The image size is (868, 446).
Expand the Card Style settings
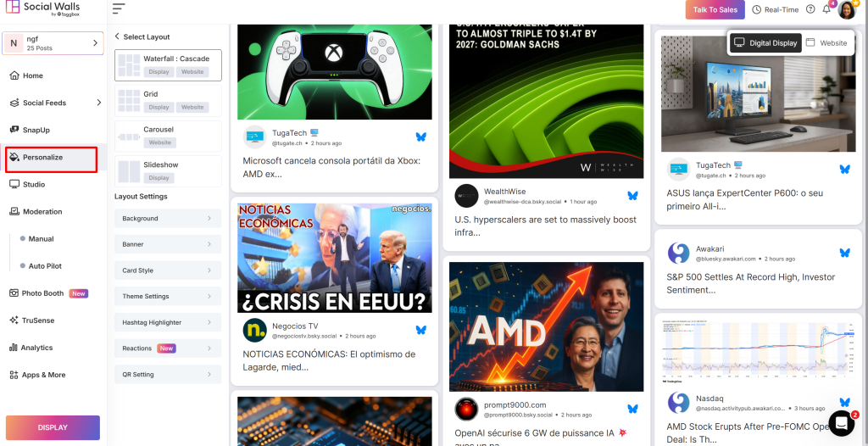169,270
